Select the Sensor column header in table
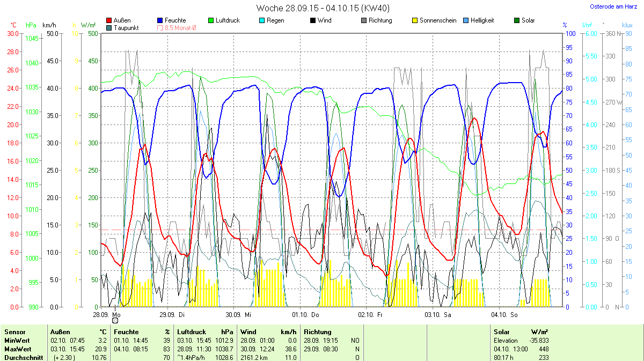This screenshot has width=644, height=361. (15, 332)
